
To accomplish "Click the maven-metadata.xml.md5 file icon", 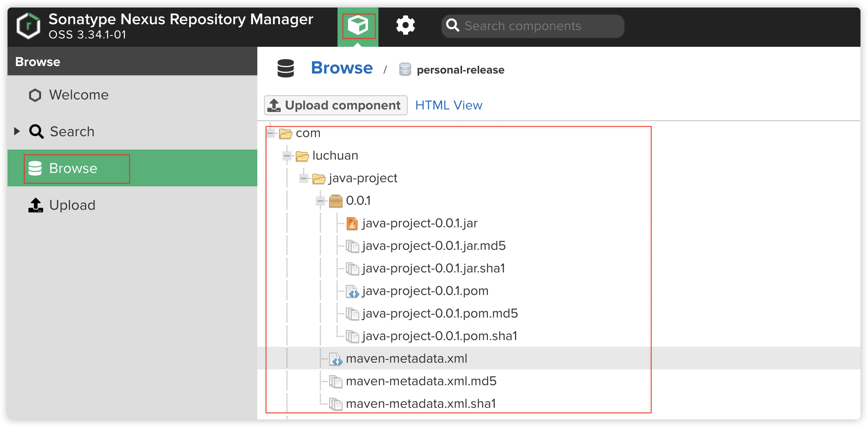I will coord(336,381).
